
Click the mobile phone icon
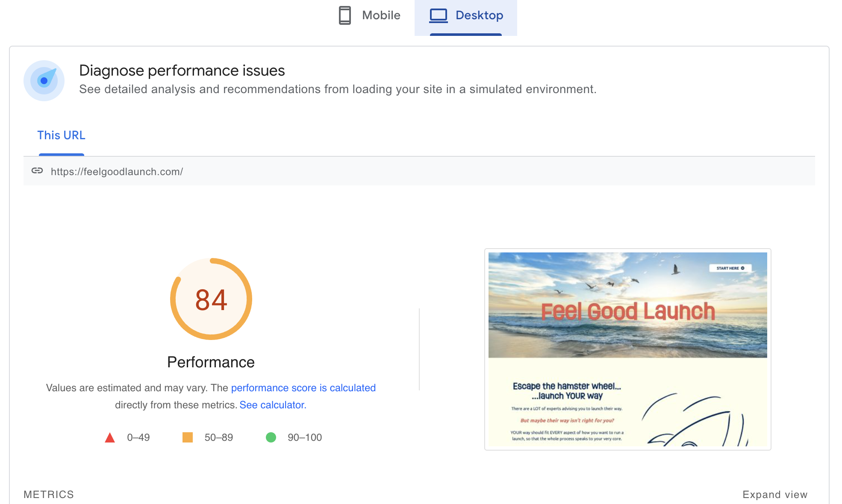click(x=345, y=15)
